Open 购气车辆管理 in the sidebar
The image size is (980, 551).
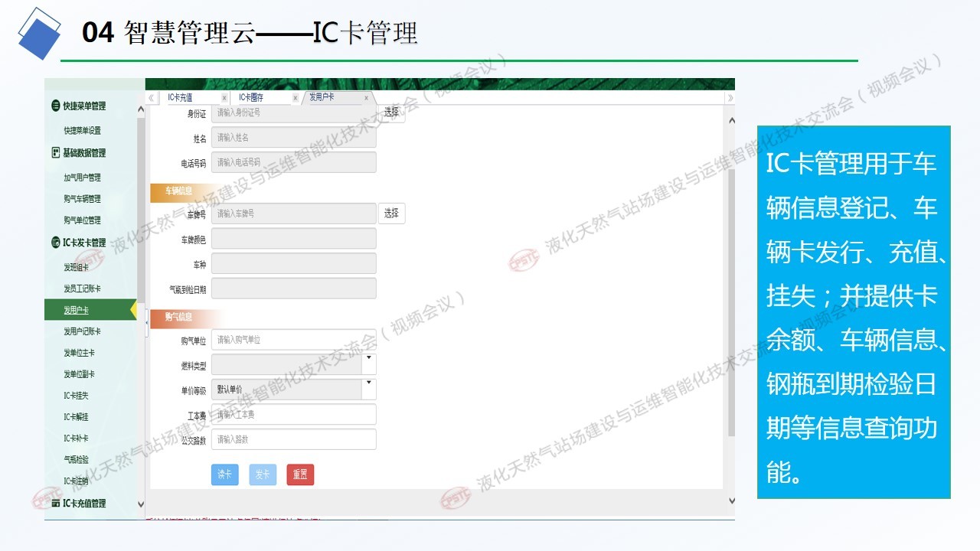point(82,199)
